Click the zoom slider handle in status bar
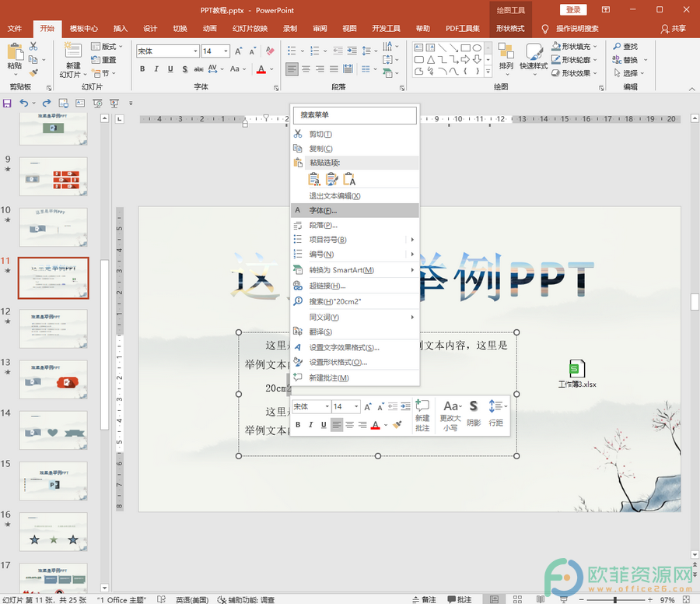Viewport: 700px width, 604px height. click(615, 600)
